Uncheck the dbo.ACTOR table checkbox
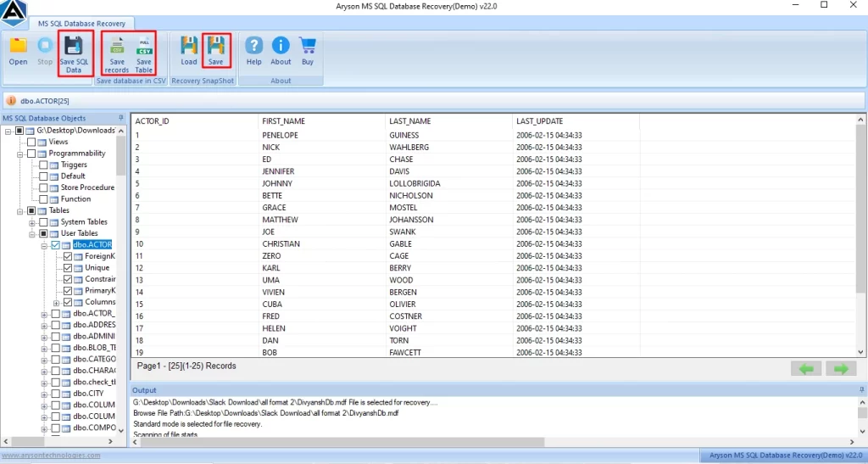Viewport: 868px width, 464px height. pos(56,245)
